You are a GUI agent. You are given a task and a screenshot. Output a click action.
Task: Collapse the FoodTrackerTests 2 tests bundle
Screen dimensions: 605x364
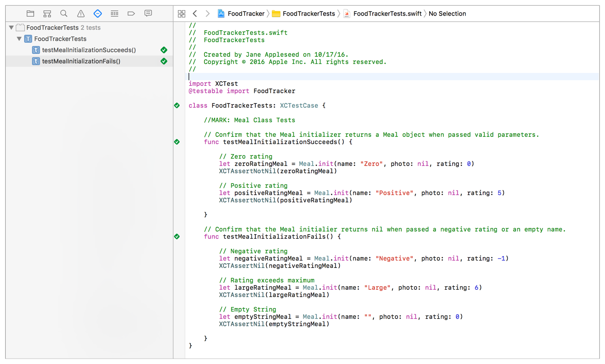(x=11, y=28)
